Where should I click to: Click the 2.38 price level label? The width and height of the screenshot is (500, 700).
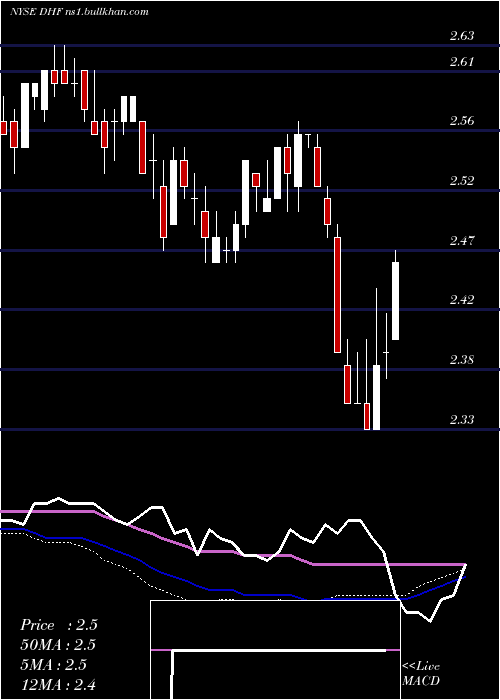click(462, 360)
